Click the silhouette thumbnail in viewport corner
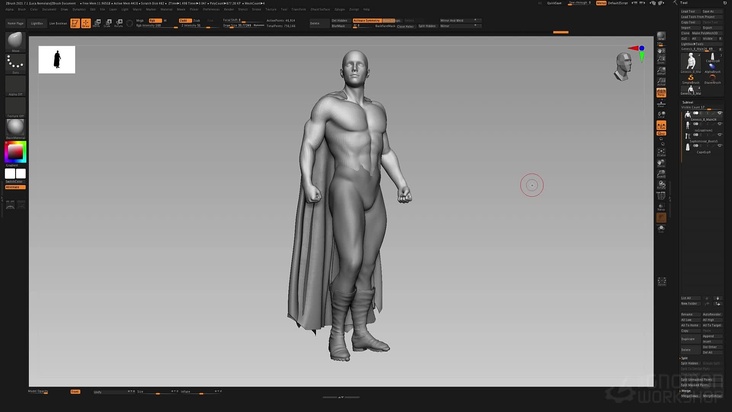 coord(56,60)
